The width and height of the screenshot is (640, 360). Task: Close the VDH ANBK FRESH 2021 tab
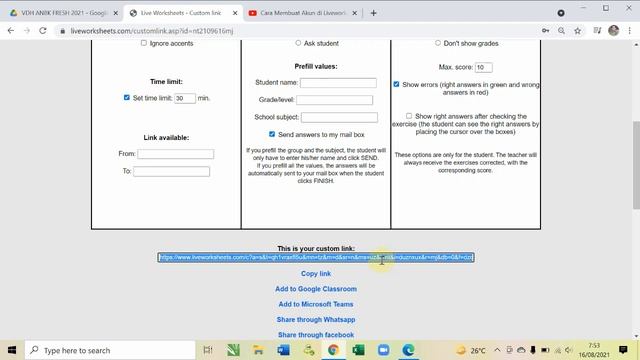pos(116,13)
